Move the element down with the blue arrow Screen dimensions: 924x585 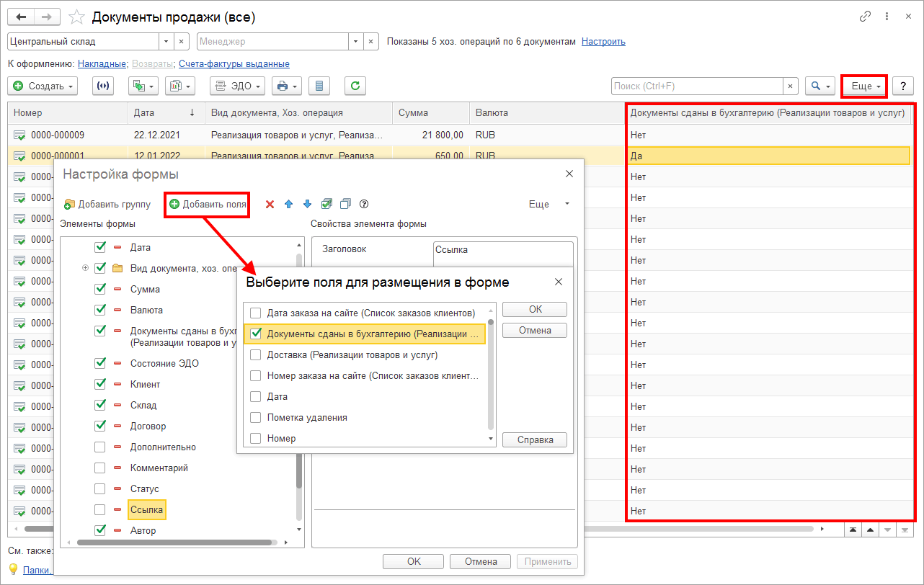point(307,204)
